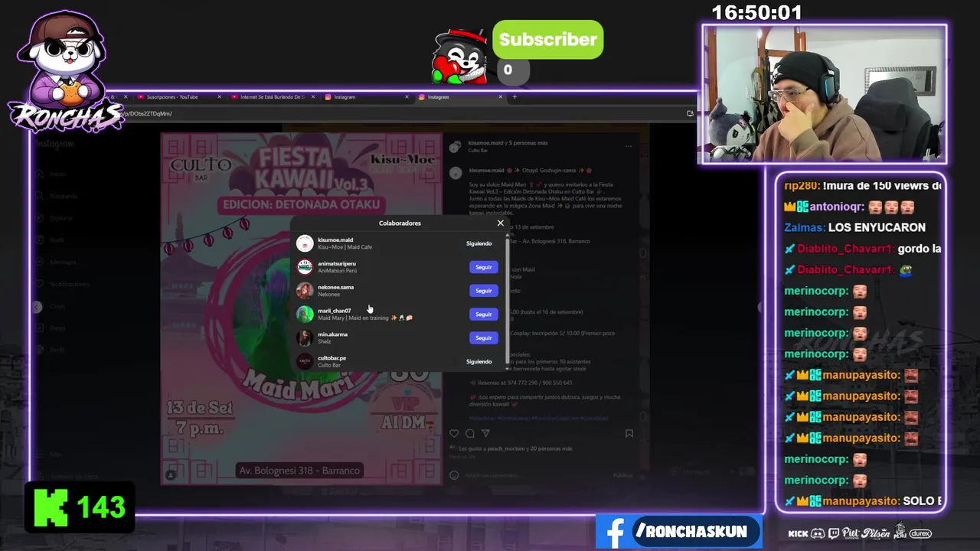Open Notificaciones in Instagram sidebar
The height and width of the screenshot is (551, 980).
61,284
